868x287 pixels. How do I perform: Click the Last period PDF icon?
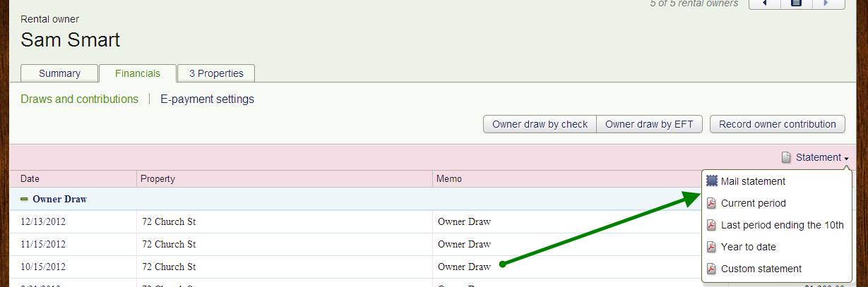711,225
